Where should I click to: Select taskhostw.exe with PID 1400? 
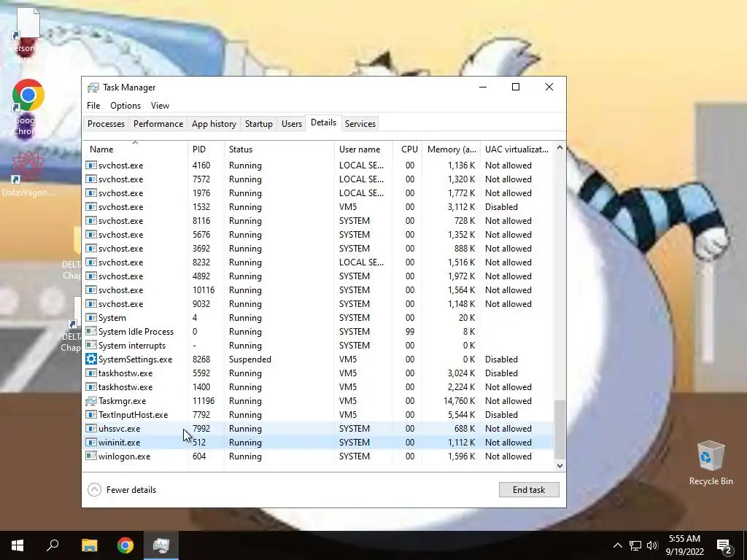point(319,387)
